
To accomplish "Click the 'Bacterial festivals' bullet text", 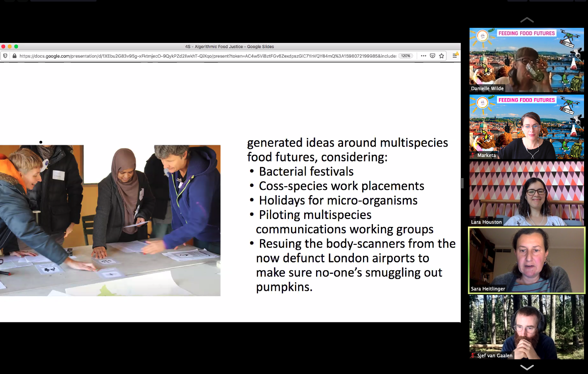I will point(306,172).
